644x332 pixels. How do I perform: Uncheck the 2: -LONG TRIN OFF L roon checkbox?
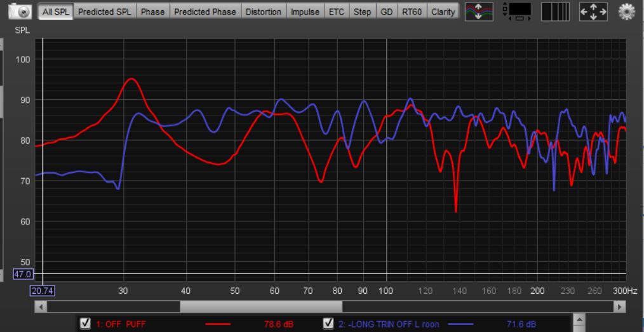point(328,323)
